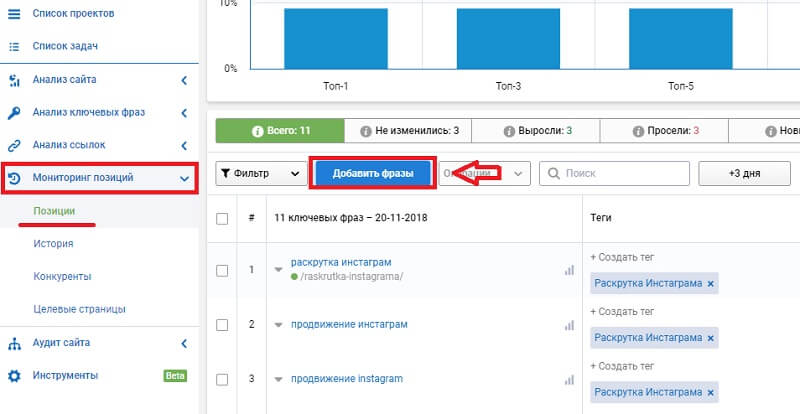Click the sitemap icon for Аудит сайта
The image size is (800, 414).
[x=14, y=344]
